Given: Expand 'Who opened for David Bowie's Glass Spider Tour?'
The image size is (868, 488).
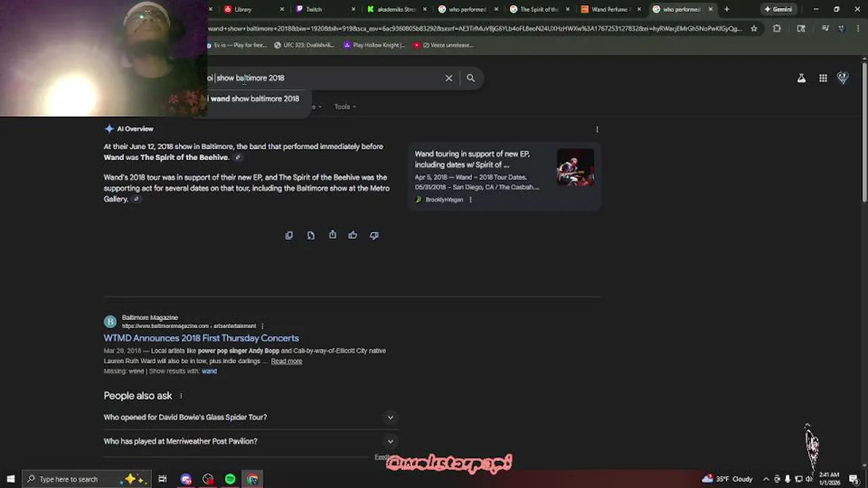Looking at the screenshot, I should pyautogui.click(x=250, y=418).
